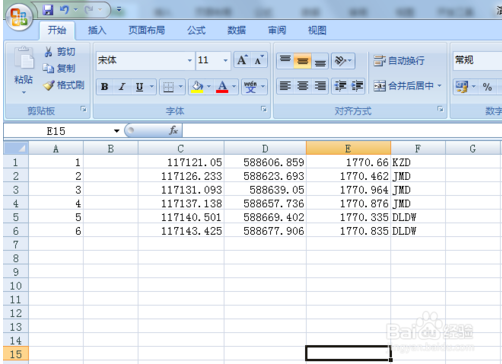Click the Increase Font Size icon
502x364 pixels.
point(242,60)
